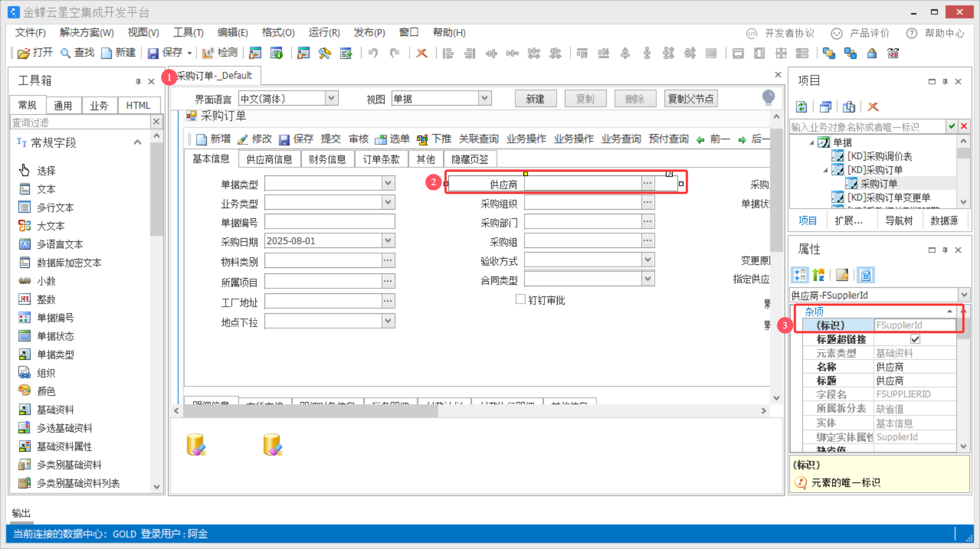Click the refresh icon in project panel

(x=801, y=107)
